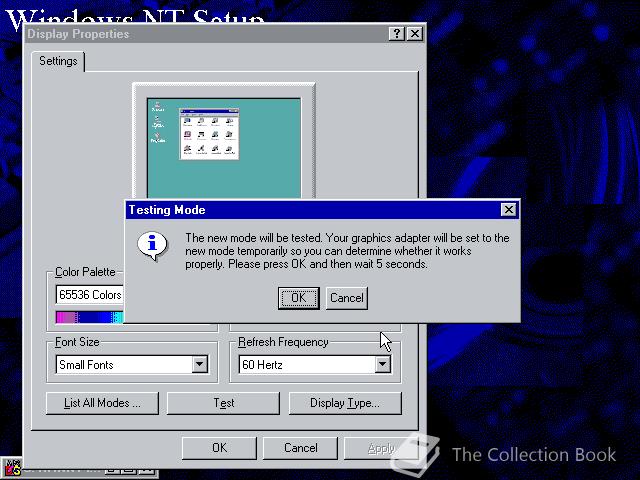Click Cancel in Display Properties window
The image size is (640, 480).
(300, 448)
